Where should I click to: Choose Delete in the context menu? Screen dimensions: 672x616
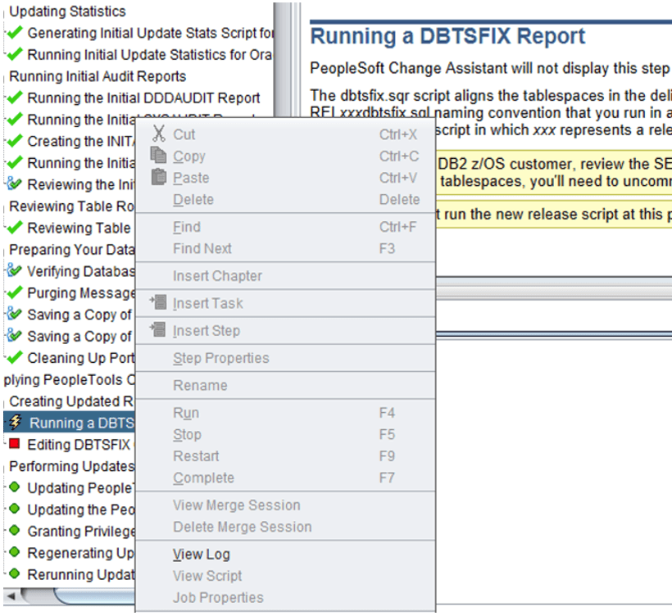(193, 200)
